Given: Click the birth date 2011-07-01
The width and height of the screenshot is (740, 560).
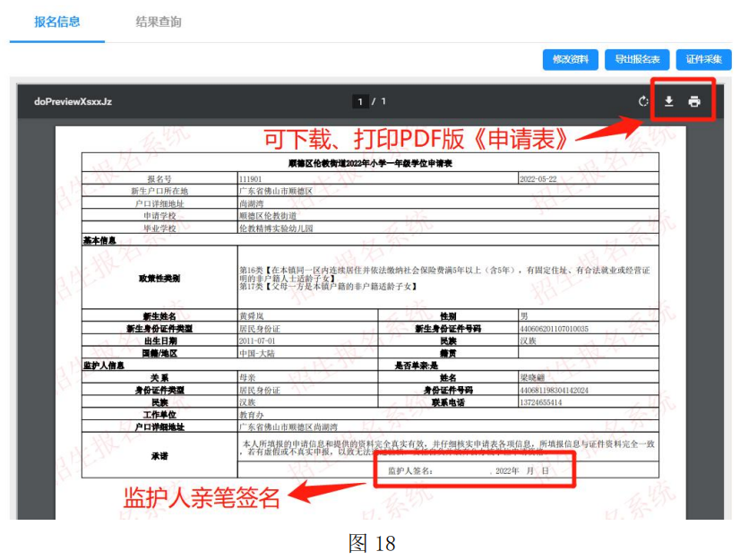Looking at the screenshot, I should point(258,341).
